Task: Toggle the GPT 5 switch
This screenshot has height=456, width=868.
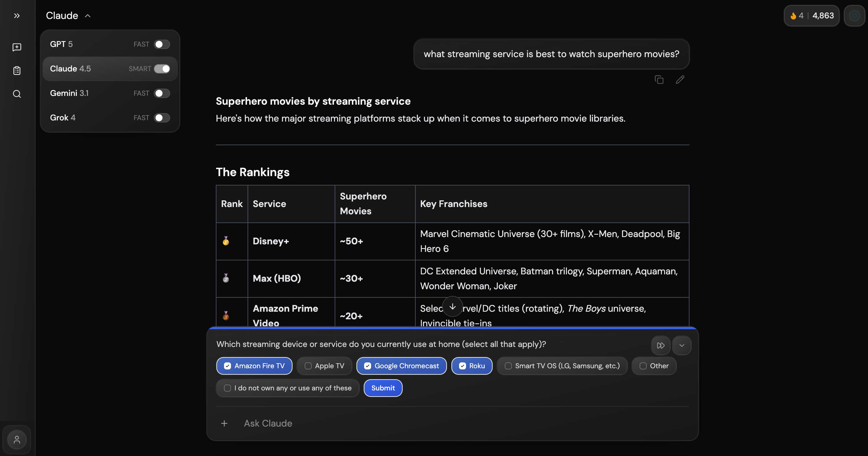Action: coord(162,44)
